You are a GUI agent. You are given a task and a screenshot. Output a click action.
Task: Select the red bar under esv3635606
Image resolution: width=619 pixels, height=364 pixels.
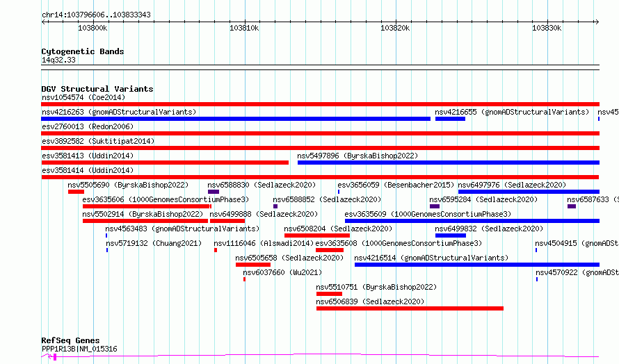[147, 206]
